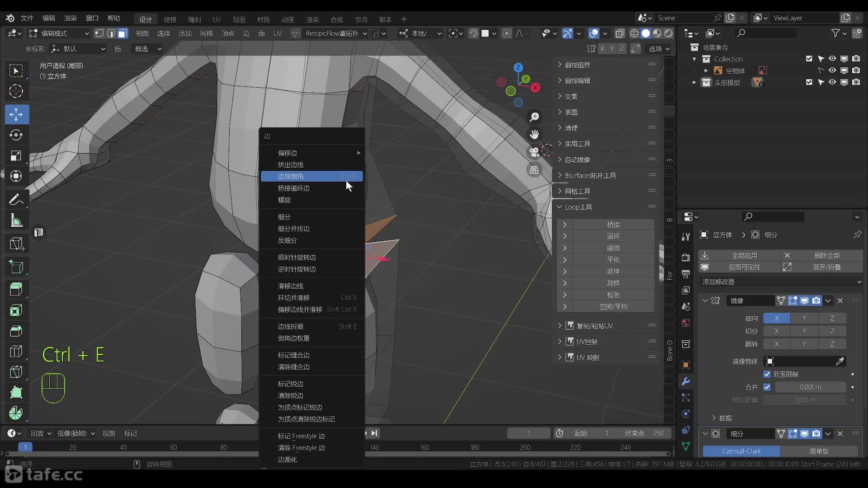Choose 边线倒角 from edge menu
Screen dimensions: 868x488
312,176
